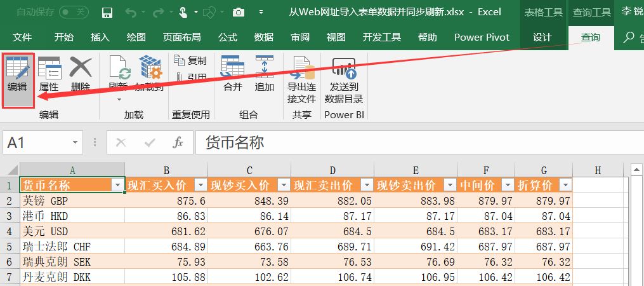Switch to the 页面布局 page layout tab

(181, 37)
